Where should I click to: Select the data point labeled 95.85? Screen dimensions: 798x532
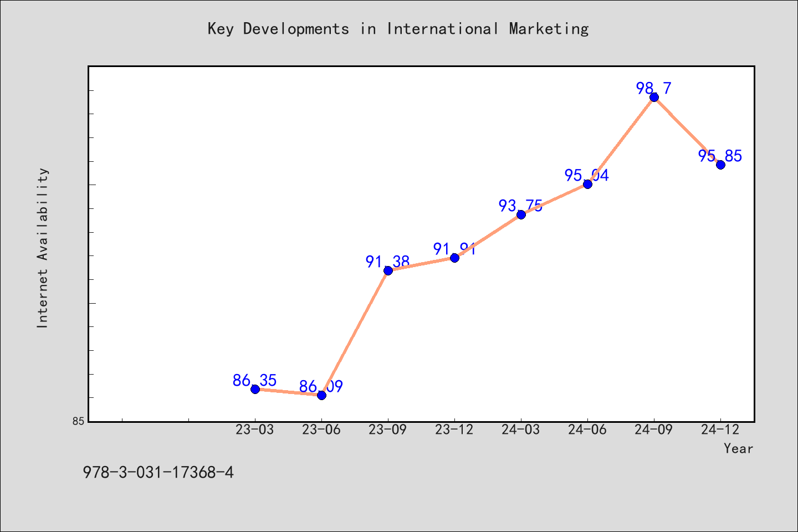pyautogui.click(x=720, y=165)
